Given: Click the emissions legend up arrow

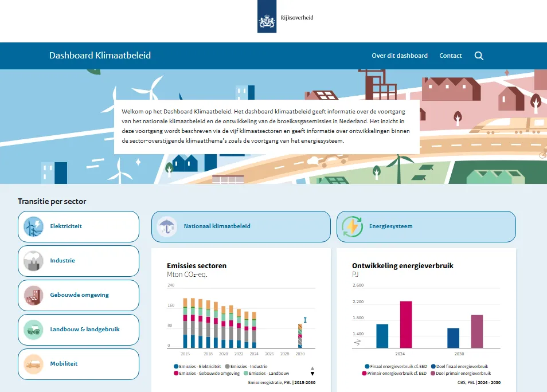Looking at the screenshot, I should (312, 369).
